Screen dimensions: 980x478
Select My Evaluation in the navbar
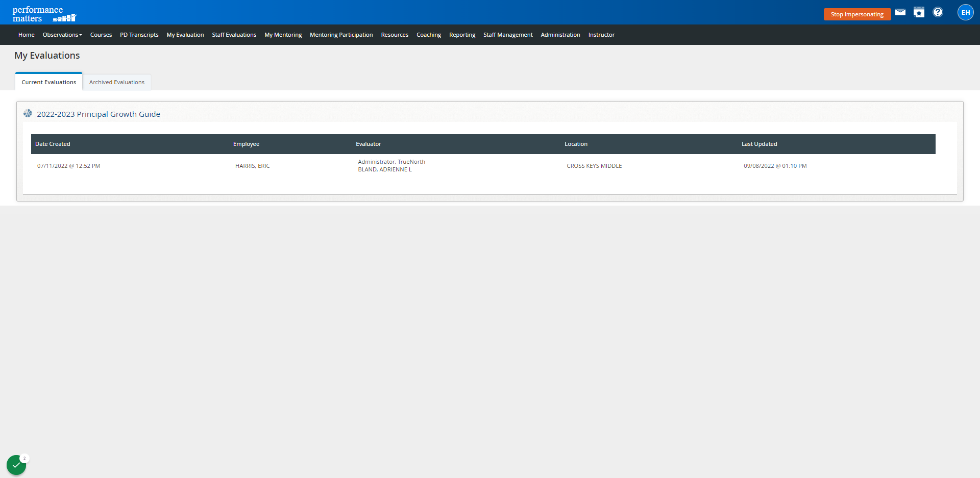click(185, 35)
